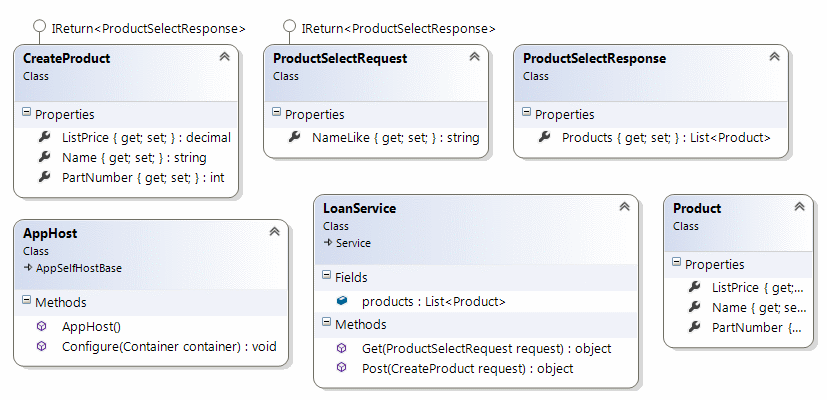827x400 pixels.
Task: Collapse Properties section in CreateProduct class
Action: (26, 114)
